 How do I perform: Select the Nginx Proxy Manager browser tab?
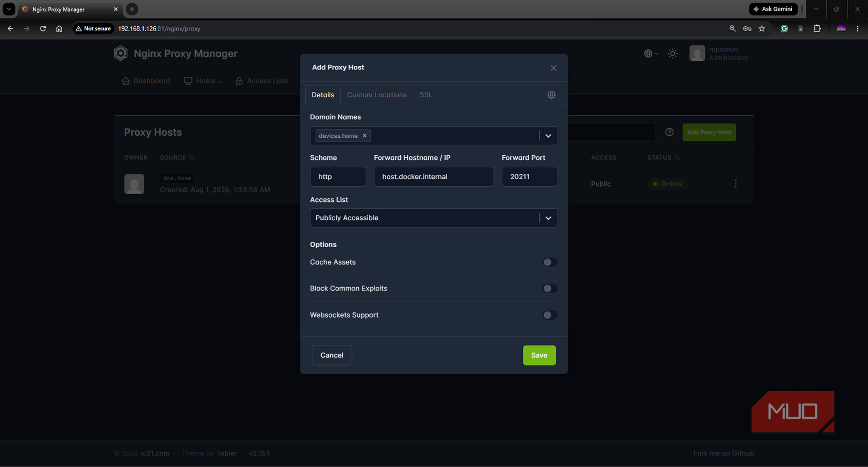click(x=70, y=9)
